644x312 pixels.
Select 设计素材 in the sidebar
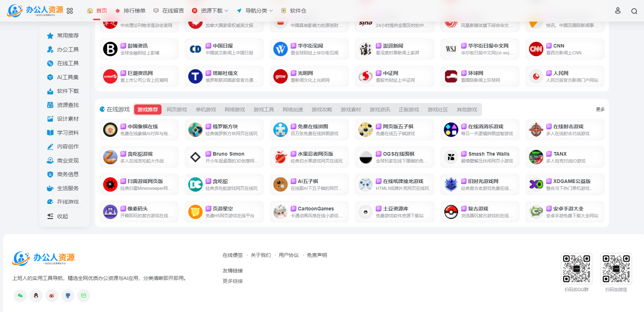pyautogui.click(x=63, y=119)
